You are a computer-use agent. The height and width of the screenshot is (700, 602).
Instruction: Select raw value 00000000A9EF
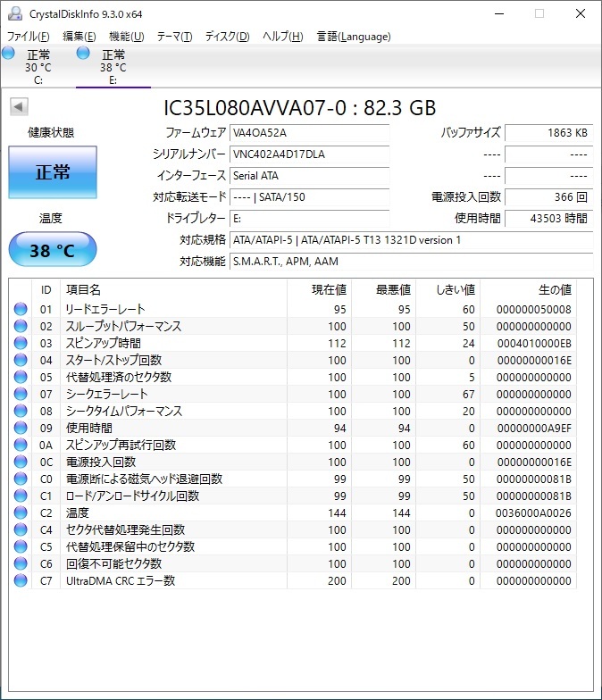(x=534, y=429)
